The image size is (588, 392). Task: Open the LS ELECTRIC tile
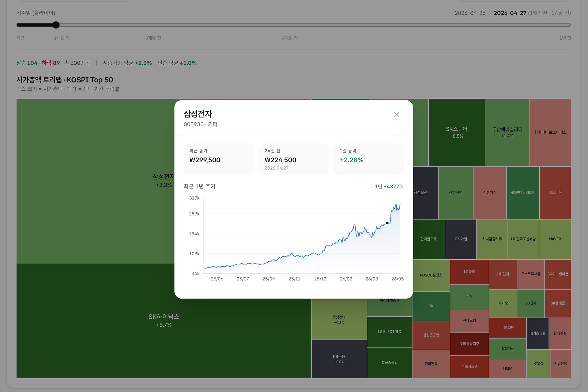pyautogui.click(x=389, y=332)
